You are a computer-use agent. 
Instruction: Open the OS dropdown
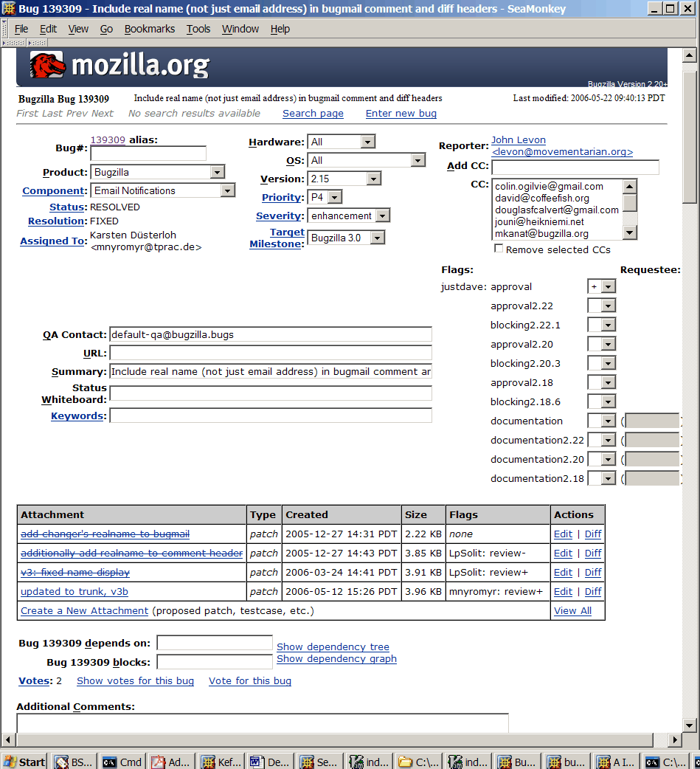[x=366, y=160]
